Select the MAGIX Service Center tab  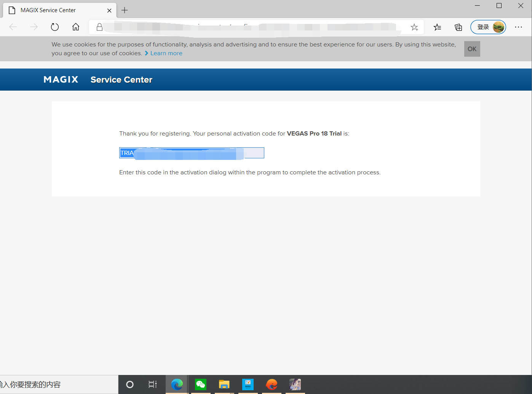59,10
